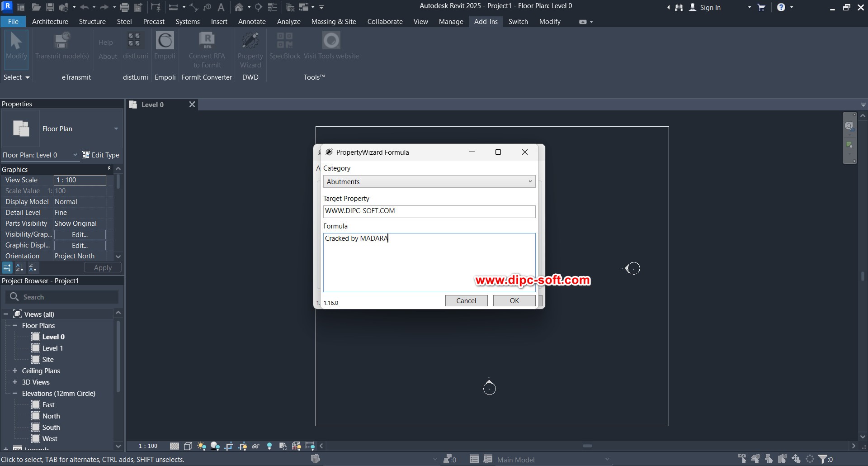Click the View Scale 1 : 100 field
868x466 pixels.
click(80, 180)
